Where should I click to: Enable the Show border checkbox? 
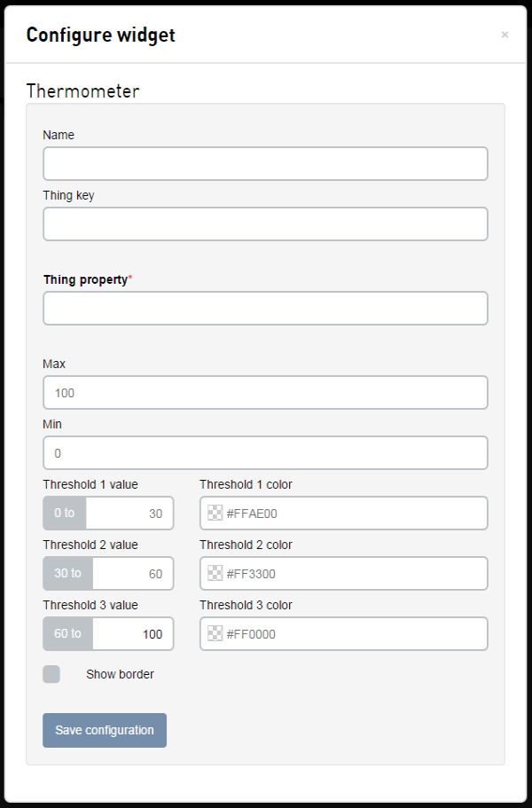click(x=51, y=674)
